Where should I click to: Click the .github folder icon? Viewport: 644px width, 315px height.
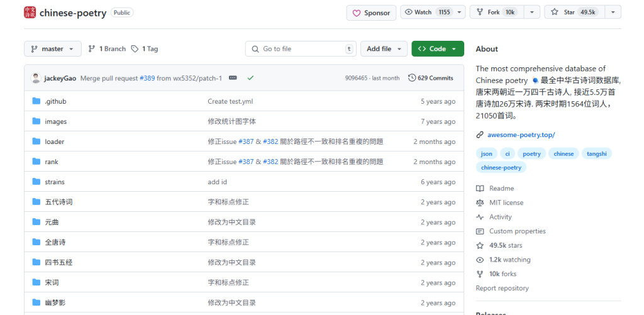pyautogui.click(x=36, y=101)
